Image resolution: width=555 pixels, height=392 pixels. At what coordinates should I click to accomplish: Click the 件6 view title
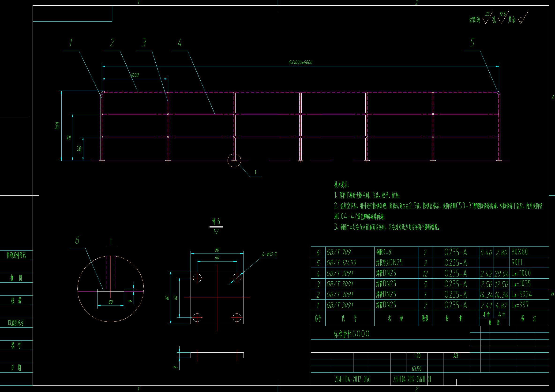click(x=216, y=221)
